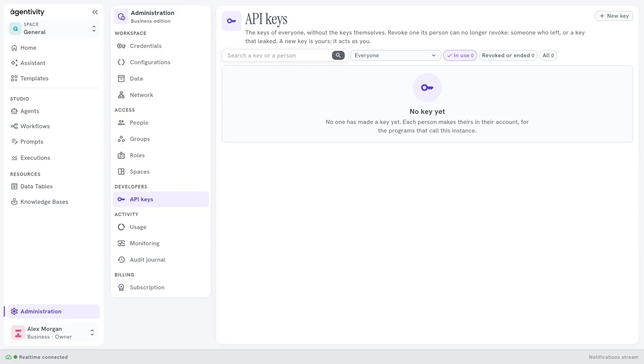Open the Everyone person dropdown

[396, 56]
